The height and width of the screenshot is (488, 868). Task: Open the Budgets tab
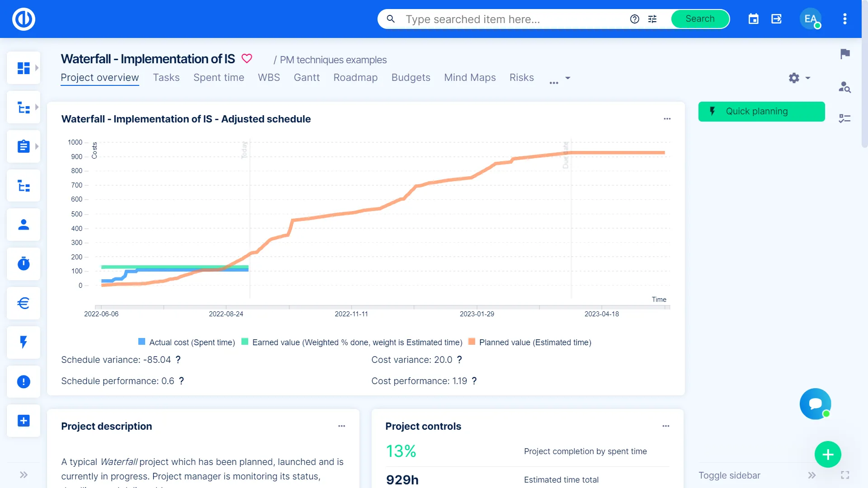click(410, 78)
